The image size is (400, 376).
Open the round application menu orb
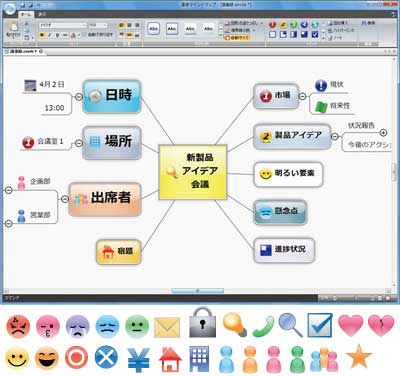tap(10, 7)
